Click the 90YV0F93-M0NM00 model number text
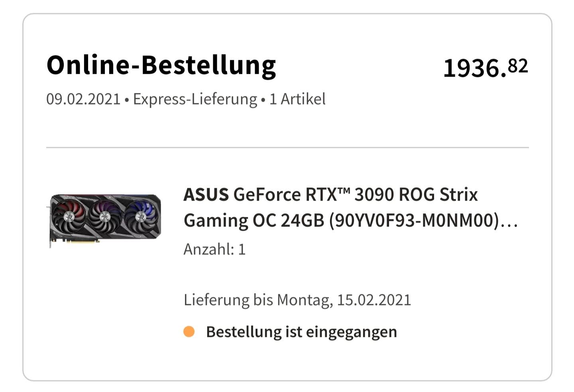 [x=413, y=221]
